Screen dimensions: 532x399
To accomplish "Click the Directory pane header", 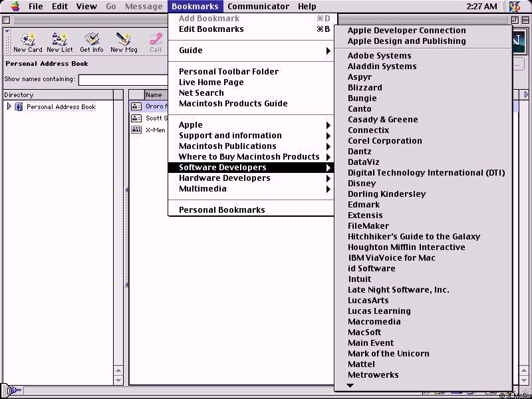I will coord(59,95).
